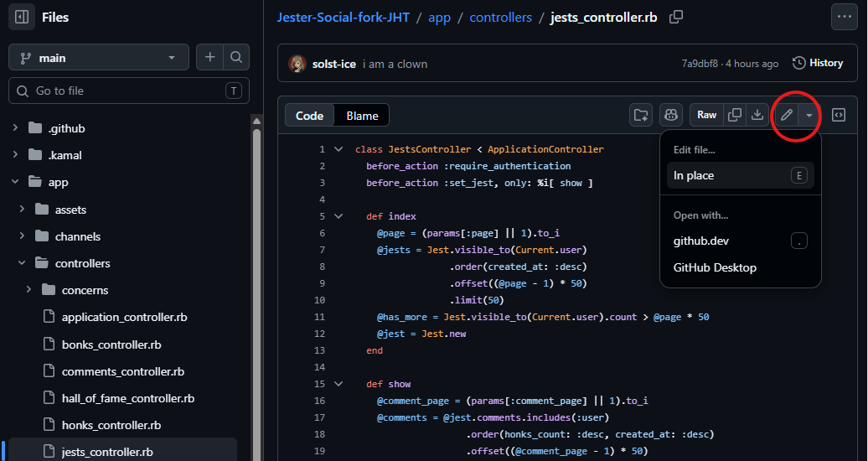This screenshot has width=868, height=461.
Task: Click line number 16
Action: click(x=319, y=401)
